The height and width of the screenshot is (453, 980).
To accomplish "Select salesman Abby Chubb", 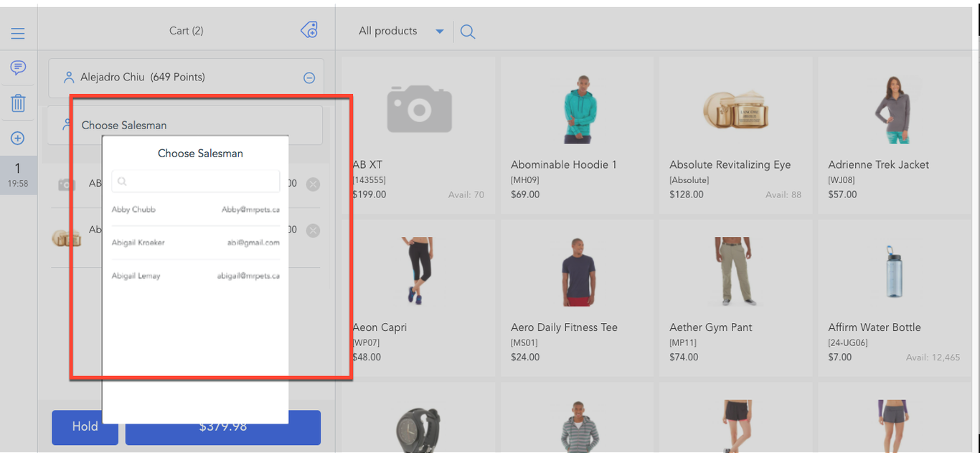I will pos(195,210).
